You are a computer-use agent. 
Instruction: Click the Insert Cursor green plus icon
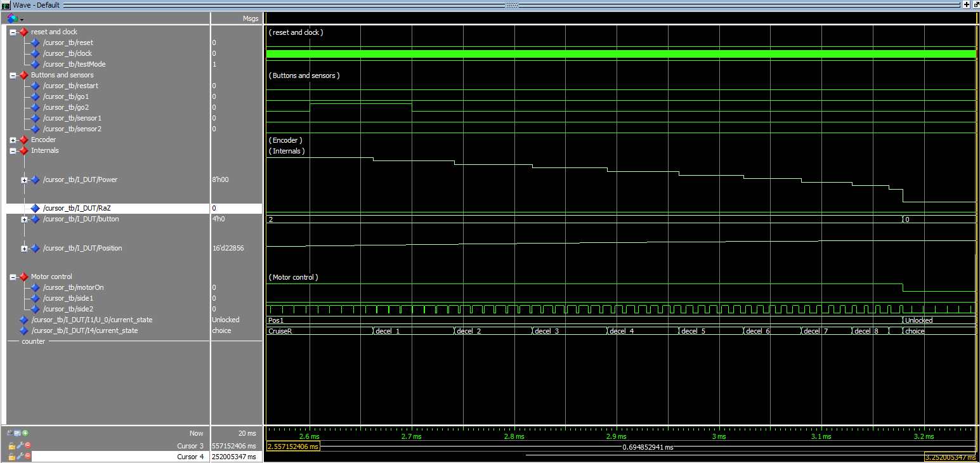pos(26,433)
